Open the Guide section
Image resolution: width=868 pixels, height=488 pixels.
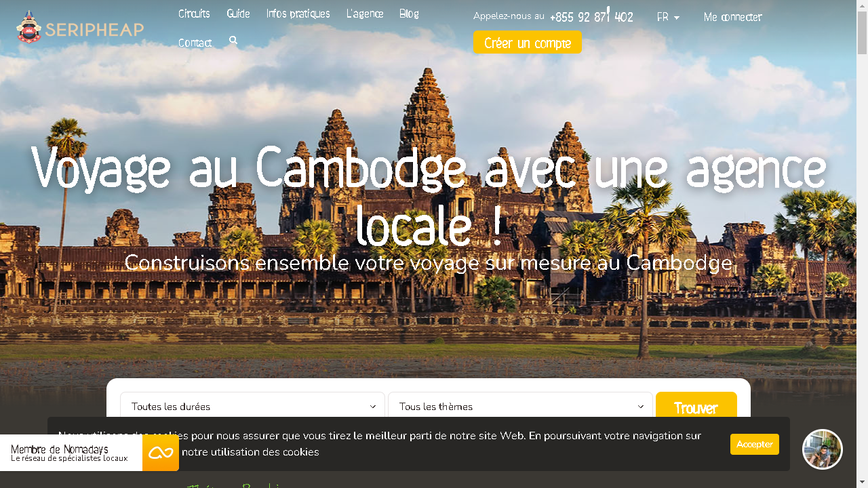click(x=238, y=13)
